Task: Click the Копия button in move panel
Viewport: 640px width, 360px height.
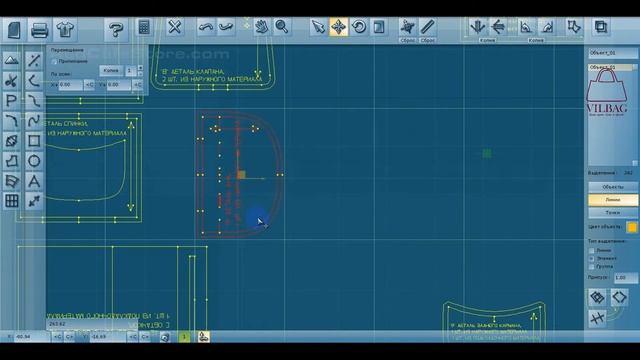Action: click(111, 71)
